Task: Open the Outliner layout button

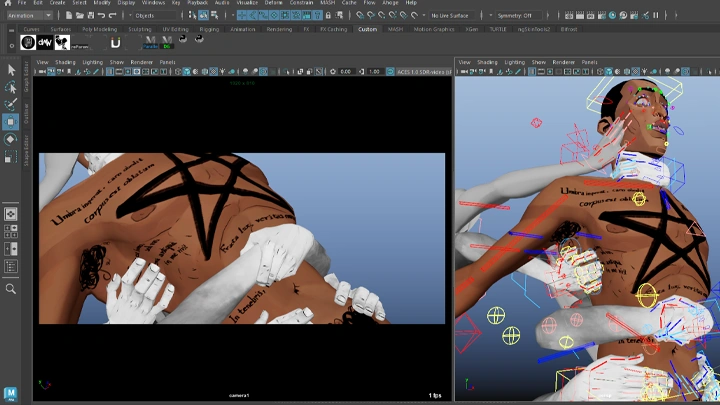Action: click(11, 266)
